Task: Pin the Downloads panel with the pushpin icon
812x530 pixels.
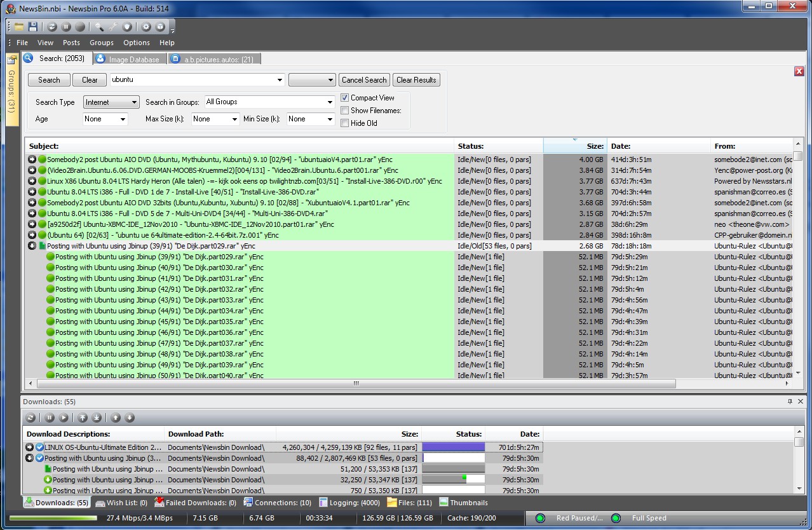Action: click(x=790, y=401)
